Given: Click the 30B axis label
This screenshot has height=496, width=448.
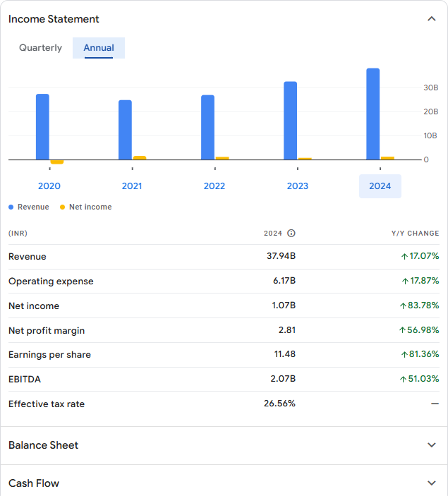Looking at the screenshot, I should (431, 87).
